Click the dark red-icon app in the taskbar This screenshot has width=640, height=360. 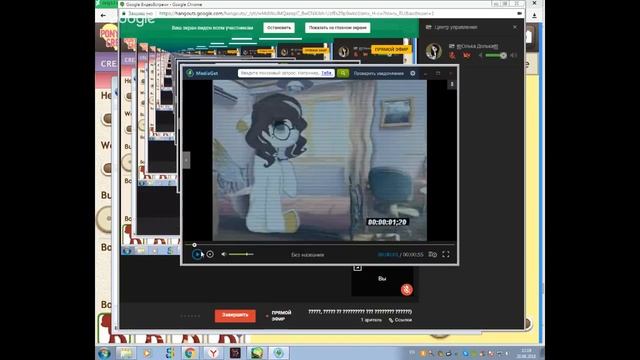coord(235,353)
